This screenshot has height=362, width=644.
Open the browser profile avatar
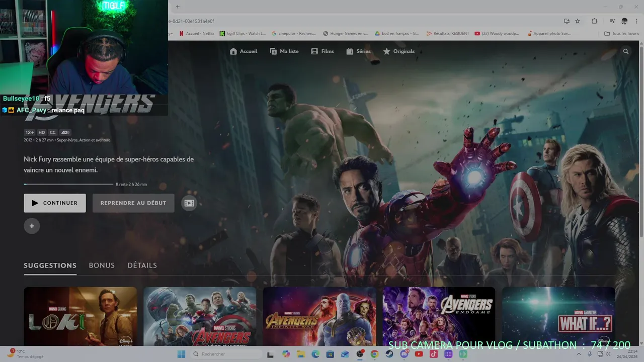coord(624,21)
